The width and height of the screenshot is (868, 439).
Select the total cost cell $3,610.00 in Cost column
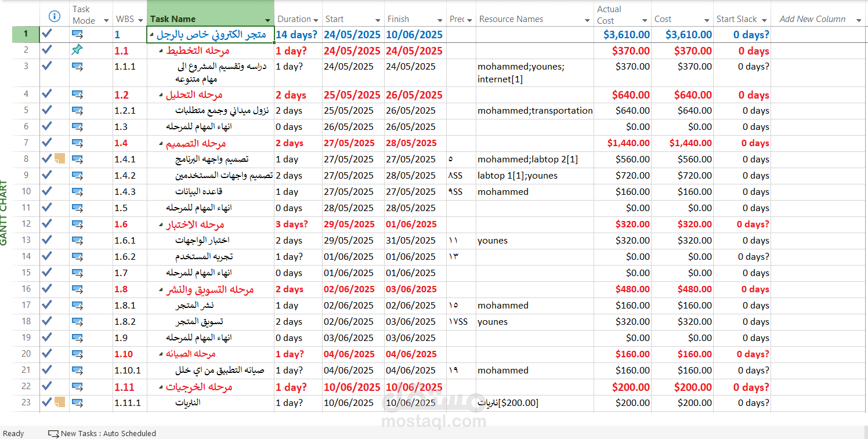point(682,34)
